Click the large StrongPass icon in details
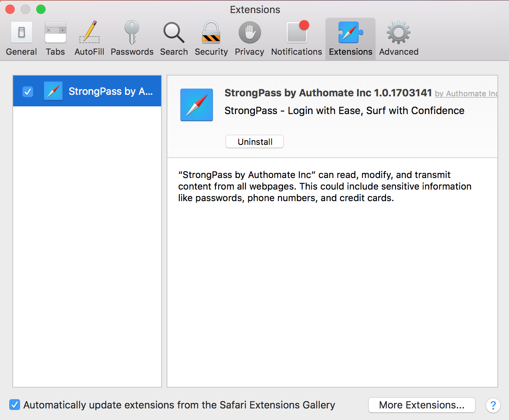Image resolution: width=509 pixels, height=420 pixels. coord(197,105)
